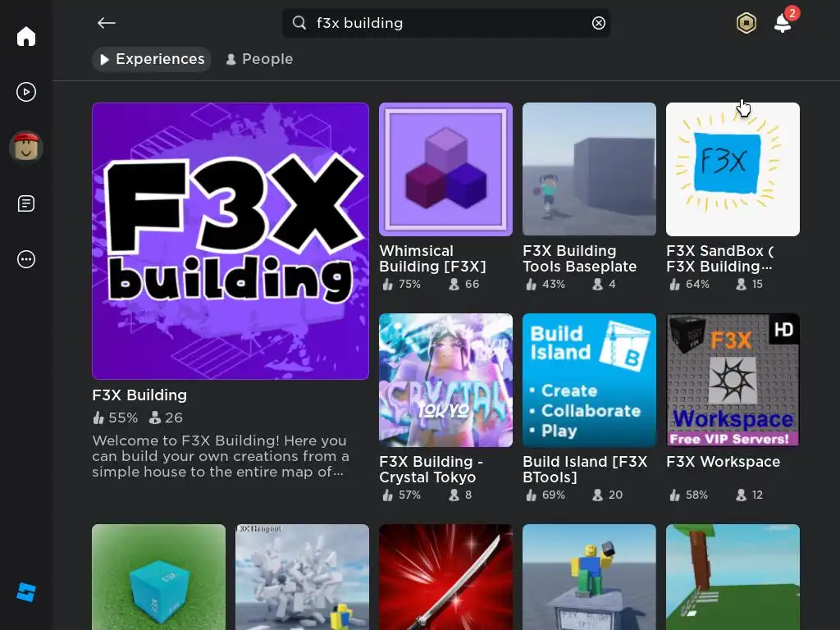Screen dimensions: 840x630
Task: Click the F3X SandBox title text
Action: 720,258
